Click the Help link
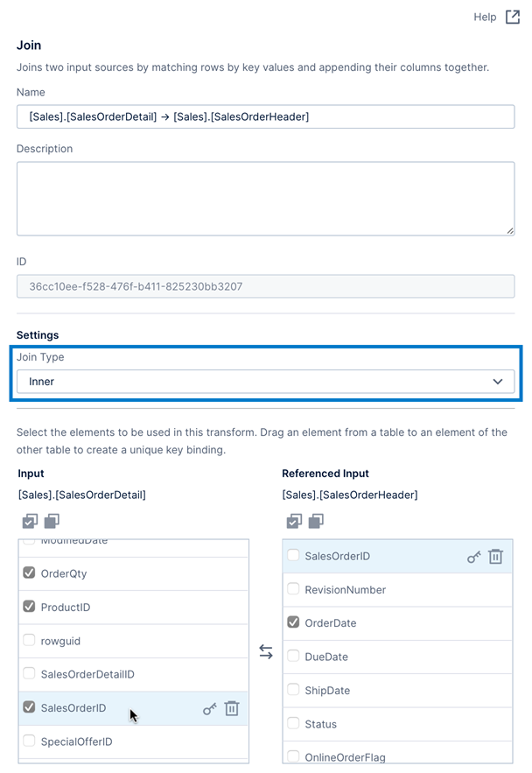532x773 pixels. tap(486, 17)
